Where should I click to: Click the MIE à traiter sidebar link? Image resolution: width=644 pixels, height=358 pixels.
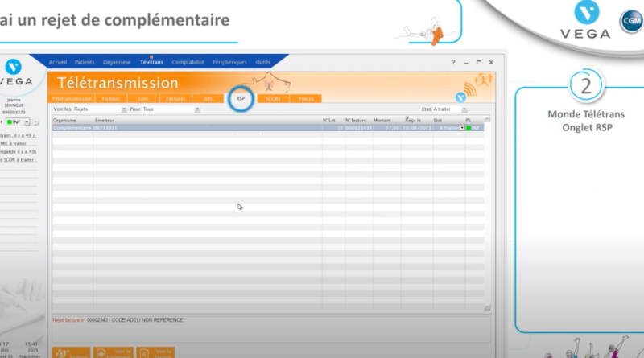[13, 144]
